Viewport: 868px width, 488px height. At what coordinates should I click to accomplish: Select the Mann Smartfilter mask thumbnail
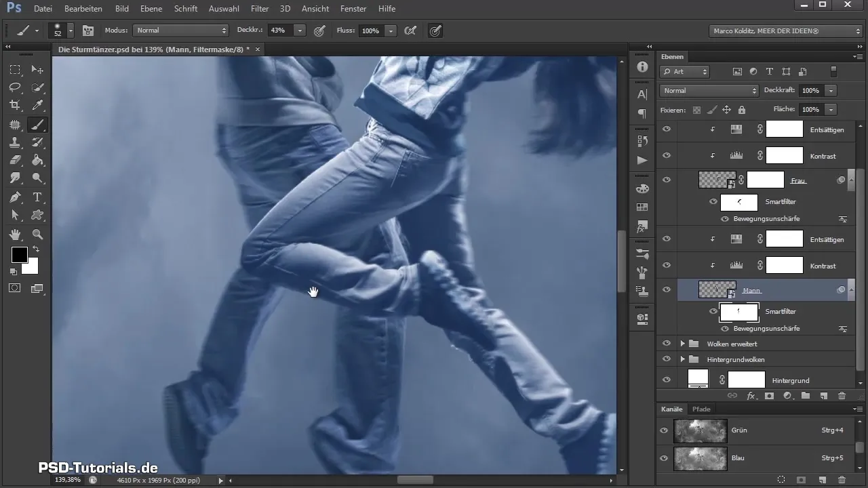(x=738, y=311)
